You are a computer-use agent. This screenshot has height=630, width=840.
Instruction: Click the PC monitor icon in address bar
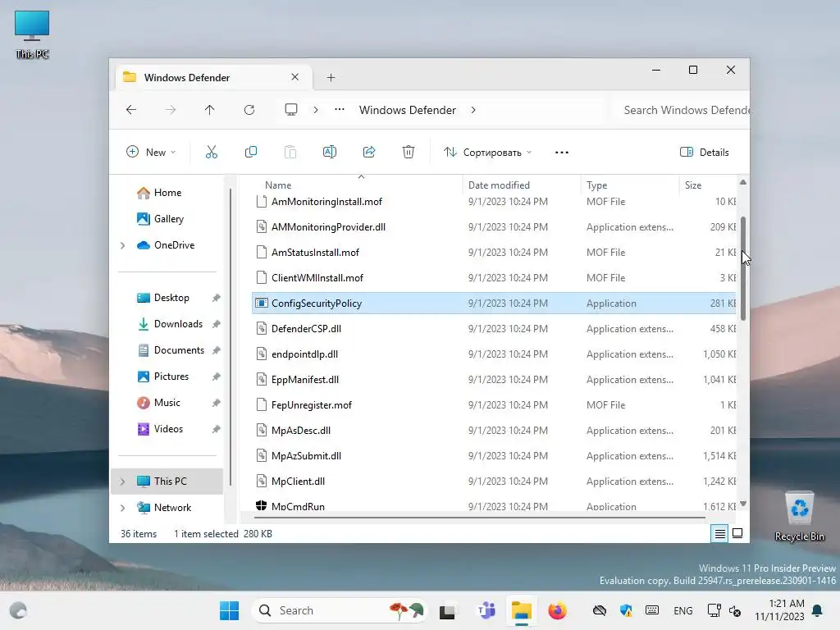[x=291, y=110]
